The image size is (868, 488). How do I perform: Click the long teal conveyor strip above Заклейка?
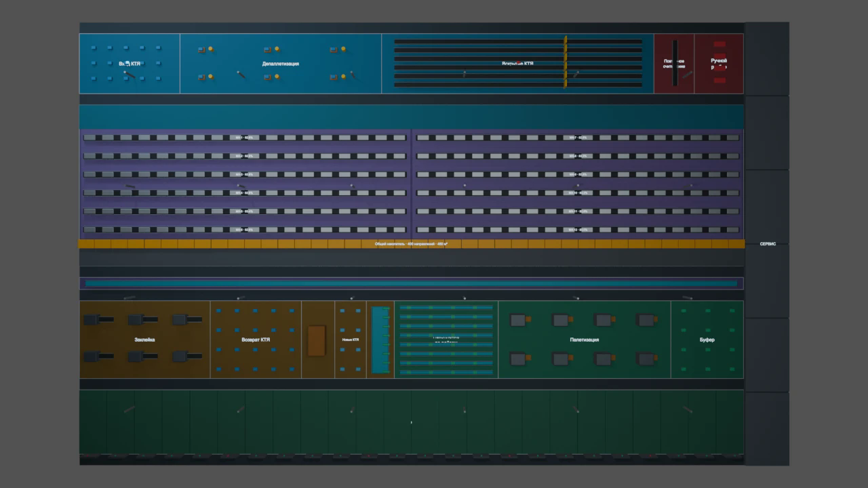pyautogui.click(x=411, y=283)
